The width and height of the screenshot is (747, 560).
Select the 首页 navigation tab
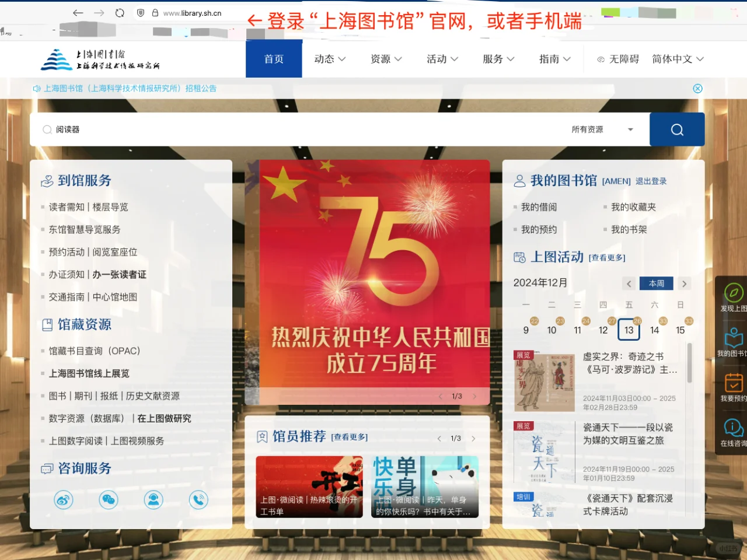coord(274,59)
